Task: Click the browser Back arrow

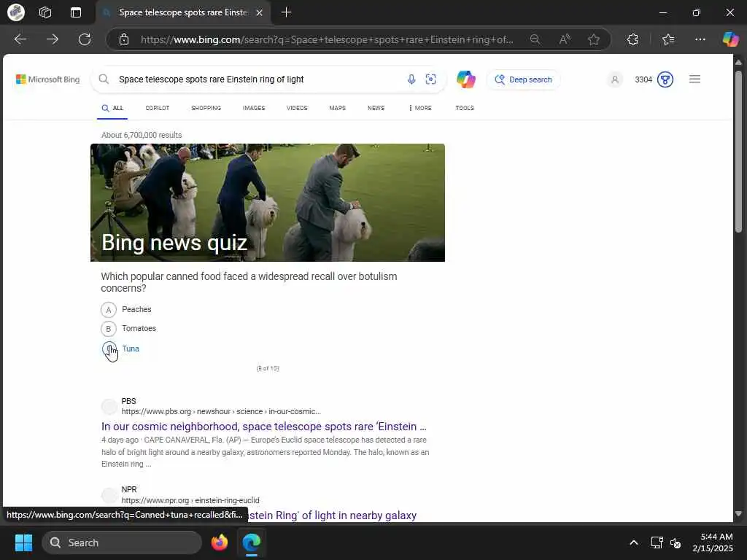Action: point(20,39)
